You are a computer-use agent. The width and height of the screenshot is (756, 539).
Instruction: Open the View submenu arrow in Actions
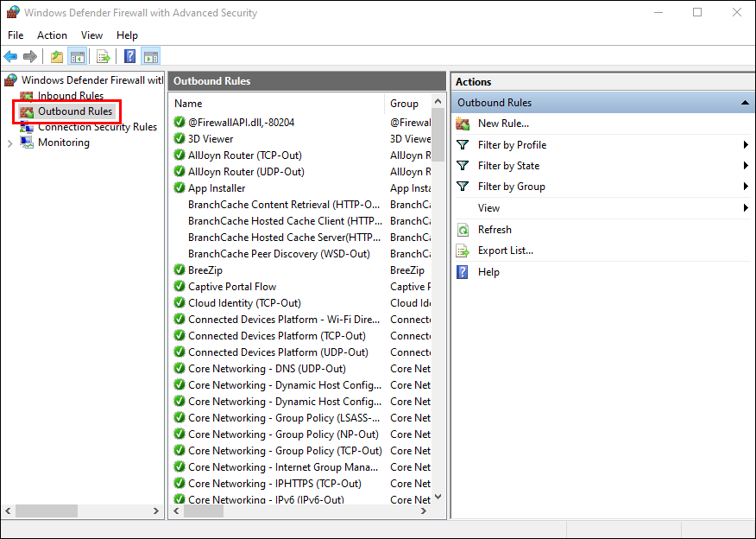pyautogui.click(x=746, y=208)
